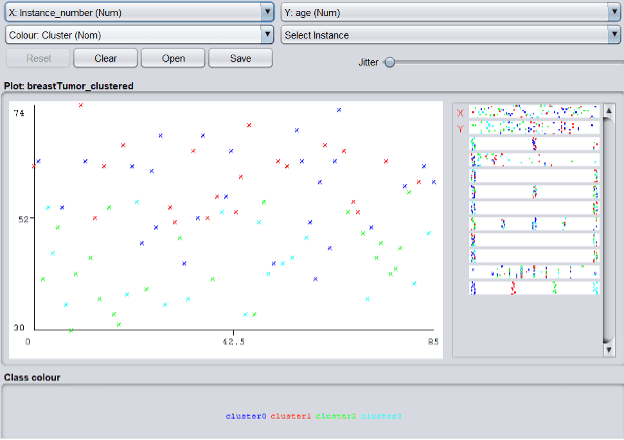Select the attribute strip marked X

click(534, 112)
